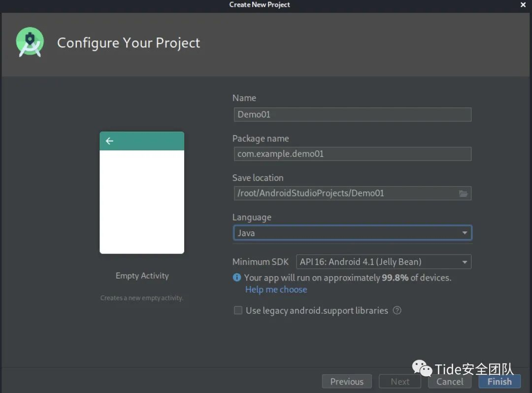
Task: Click the Cancel button
Action: tap(450, 382)
